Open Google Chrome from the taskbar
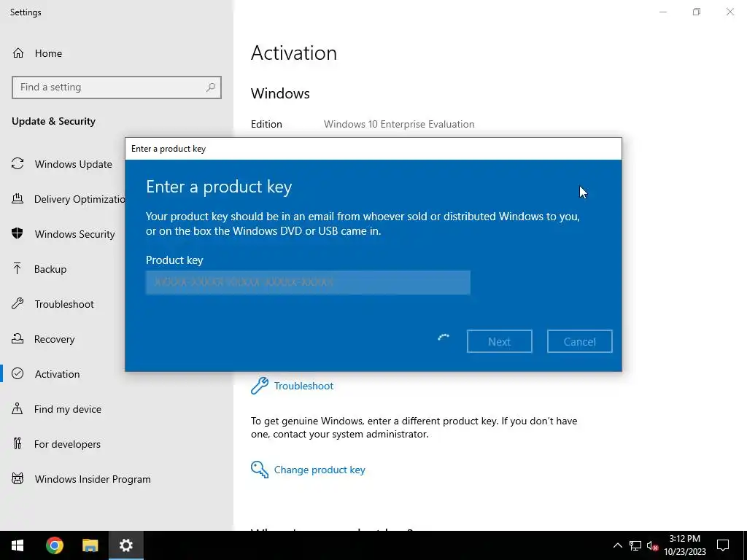Image resolution: width=747 pixels, height=560 pixels. point(54,545)
